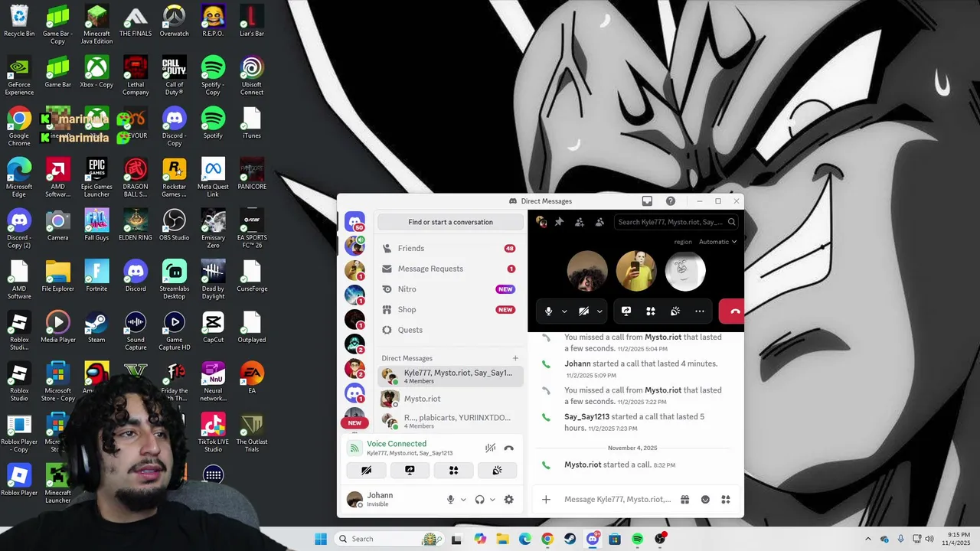Toggle noise suppression in Voice Connected panel

pyautogui.click(x=490, y=448)
